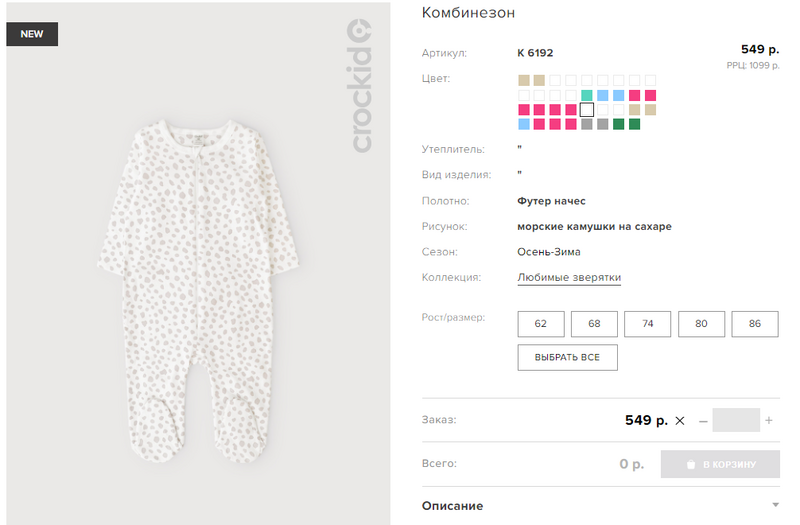Viewport: 800px width, 525px height.
Task: Click the ВЫБРАТЬ ВСЕ button
Action: pos(567,357)
